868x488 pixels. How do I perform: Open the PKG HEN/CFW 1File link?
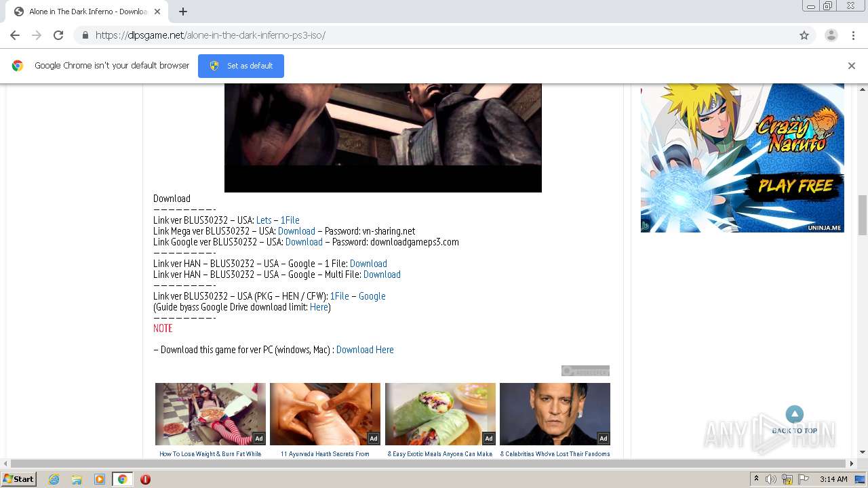(340, 296)
